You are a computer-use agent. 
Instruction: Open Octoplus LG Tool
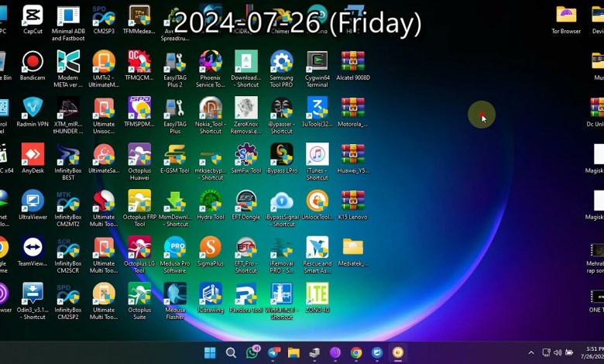(x=139, y=247)
